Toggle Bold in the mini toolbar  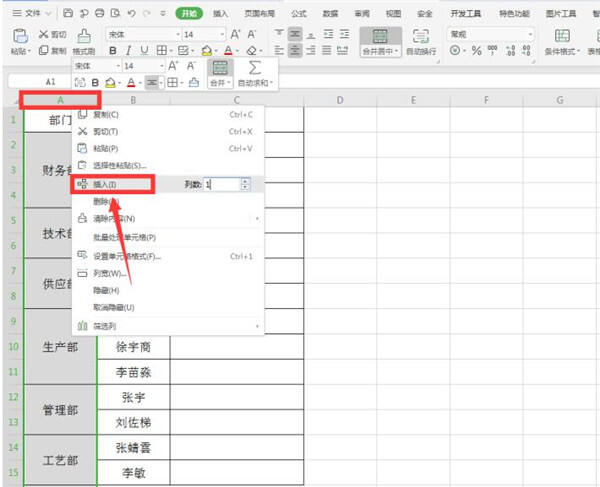tap(95, 82)
